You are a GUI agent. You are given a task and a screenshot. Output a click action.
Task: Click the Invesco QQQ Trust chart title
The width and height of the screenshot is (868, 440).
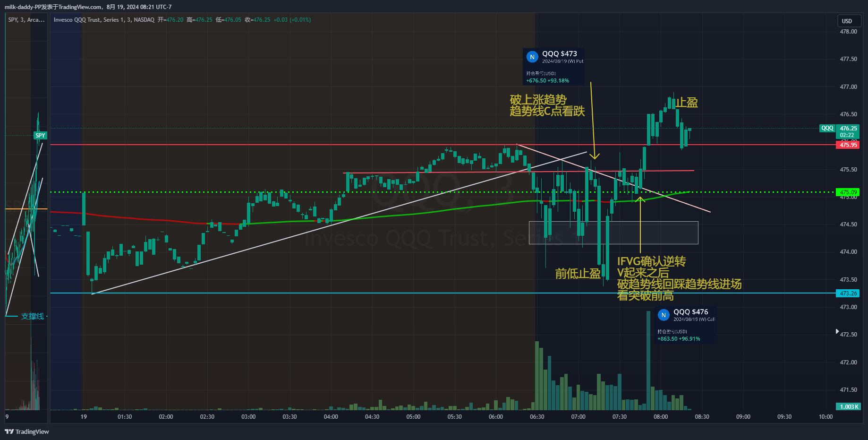104,20
